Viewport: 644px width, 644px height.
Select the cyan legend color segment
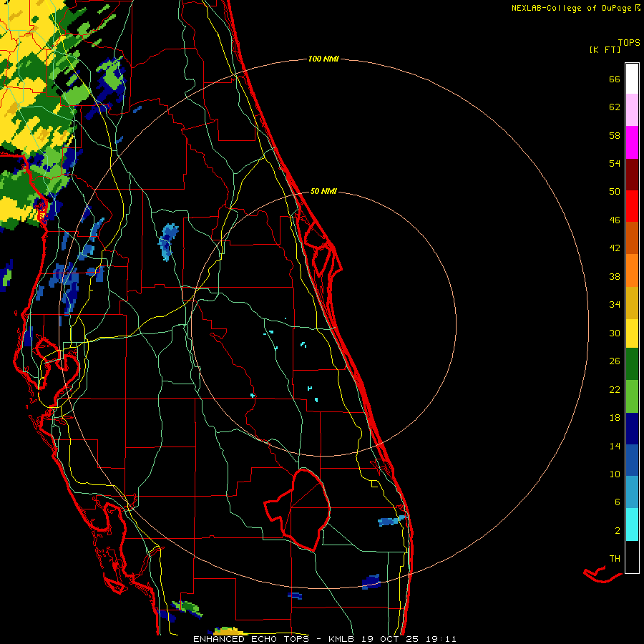(632, 525)
